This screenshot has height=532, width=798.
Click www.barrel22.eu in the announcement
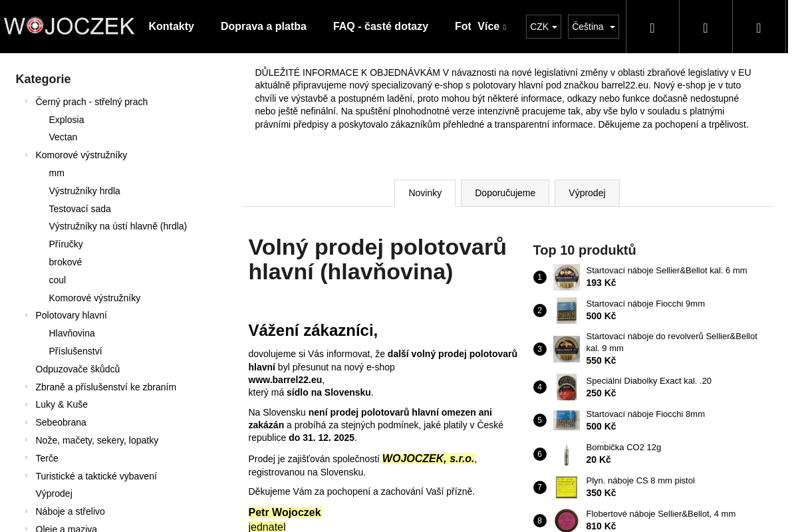(285, 380)
